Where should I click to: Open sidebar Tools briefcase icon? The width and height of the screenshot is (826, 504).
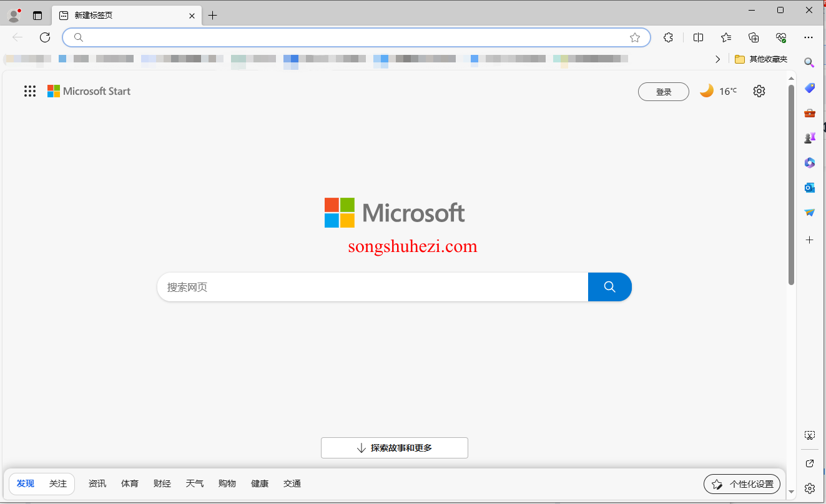(x=810, y=113)
